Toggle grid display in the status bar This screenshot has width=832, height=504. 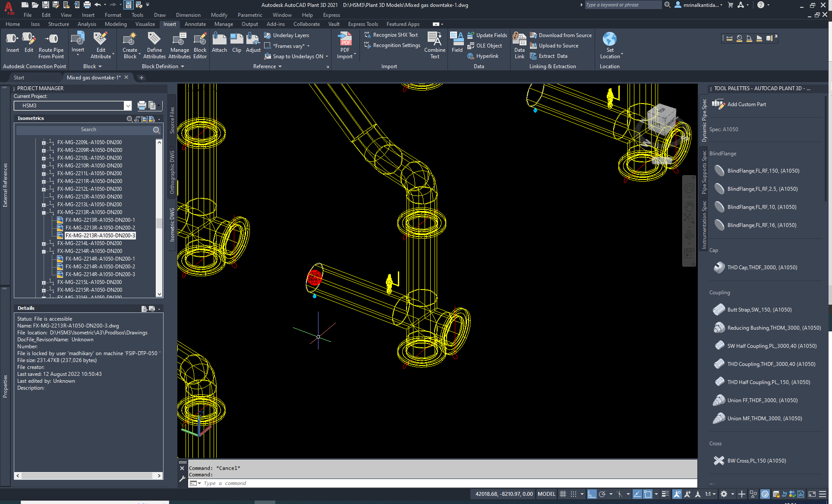[x=563, y=494]
